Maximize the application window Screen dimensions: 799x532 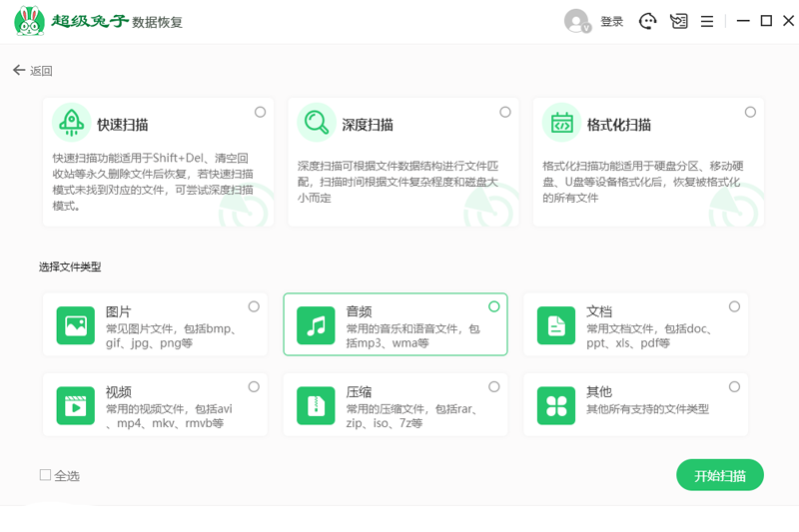[766, 21]
